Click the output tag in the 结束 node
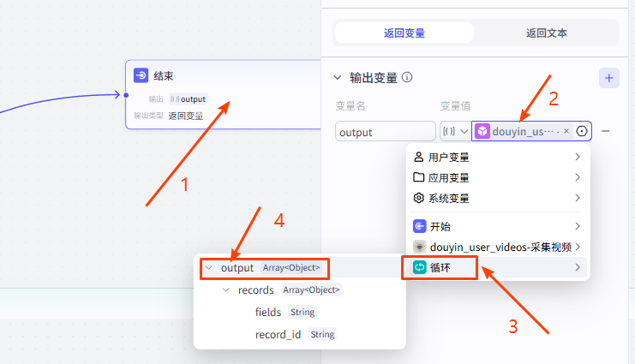 tap(189, 98)
